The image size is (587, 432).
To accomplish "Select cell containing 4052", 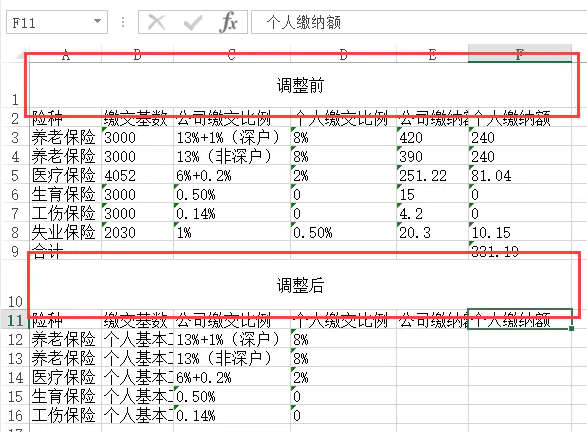I will click(x=137, y=175).
